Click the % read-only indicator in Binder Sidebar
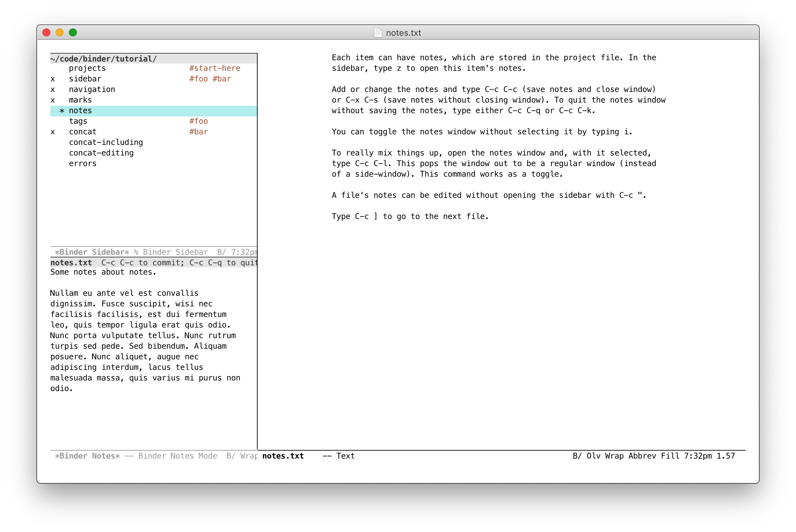The height and width of the screenshot is (532, 796). coord(135,252)
